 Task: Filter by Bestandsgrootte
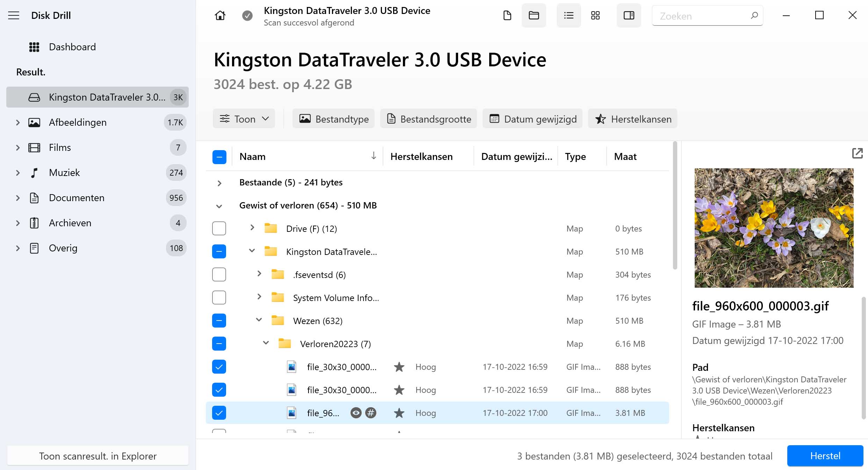(x=428, y=119)
